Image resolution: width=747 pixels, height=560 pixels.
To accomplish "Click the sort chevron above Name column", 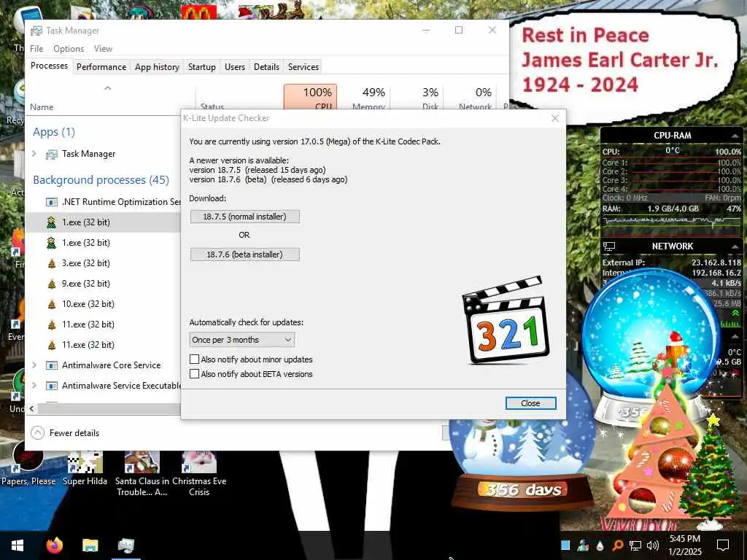I will [108, 88].
